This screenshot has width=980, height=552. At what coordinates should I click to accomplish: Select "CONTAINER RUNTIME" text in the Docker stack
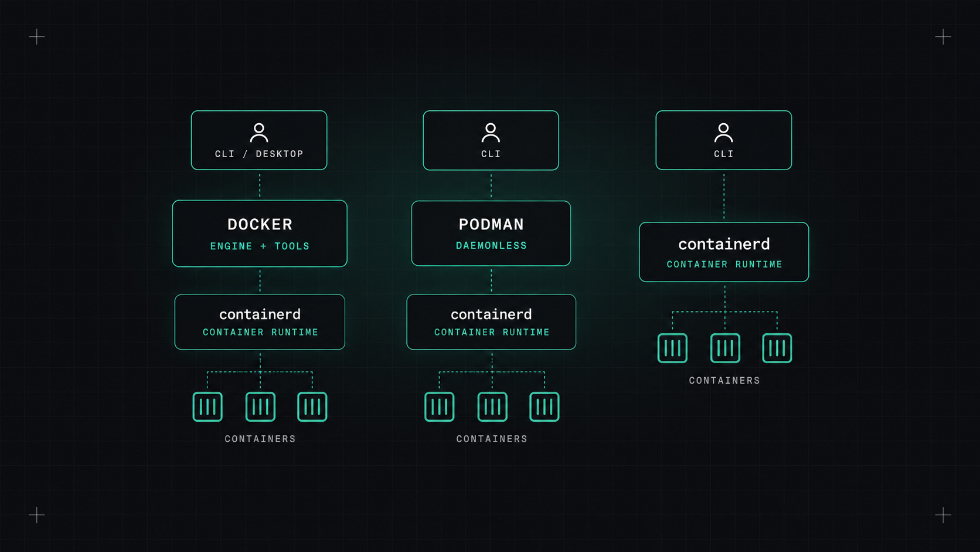tap(260, 332)
